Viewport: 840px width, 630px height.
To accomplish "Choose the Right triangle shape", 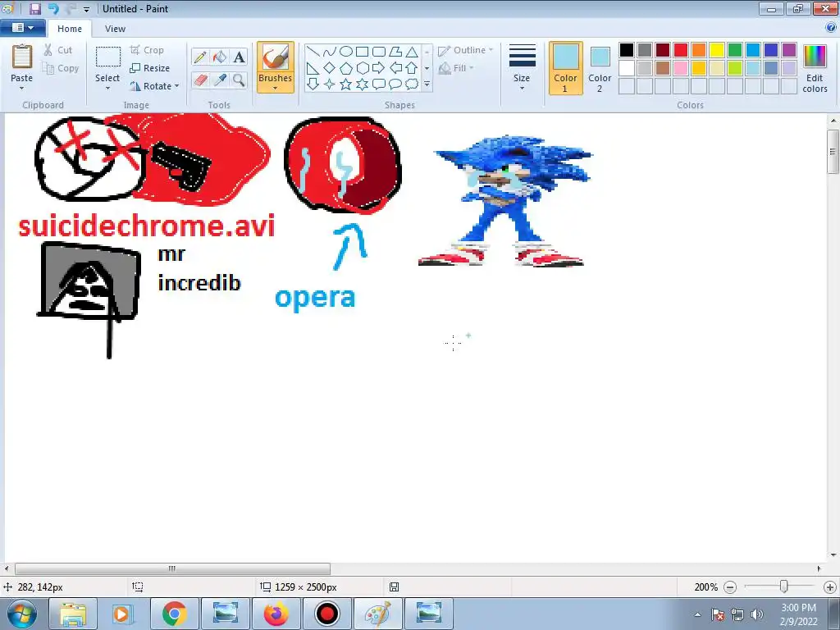I will click(x=313, y=68).
